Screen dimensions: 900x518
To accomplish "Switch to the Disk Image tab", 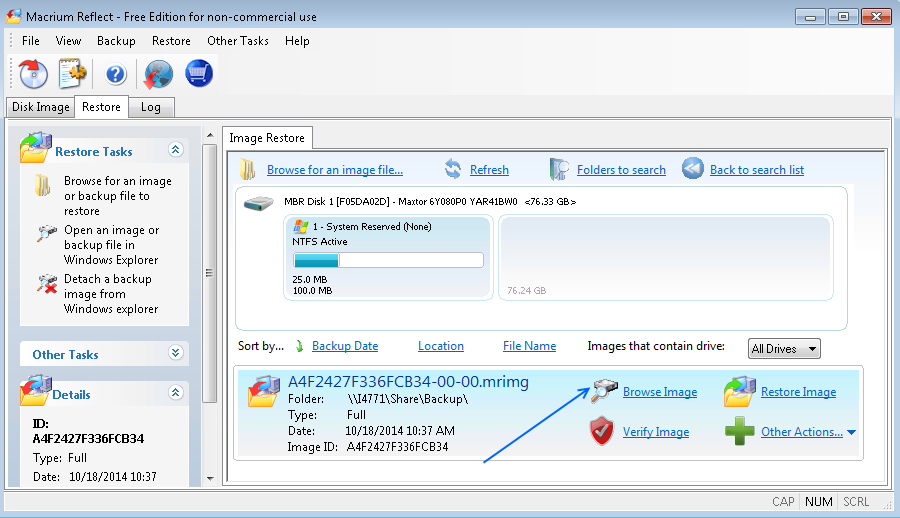I will point(41,107).
